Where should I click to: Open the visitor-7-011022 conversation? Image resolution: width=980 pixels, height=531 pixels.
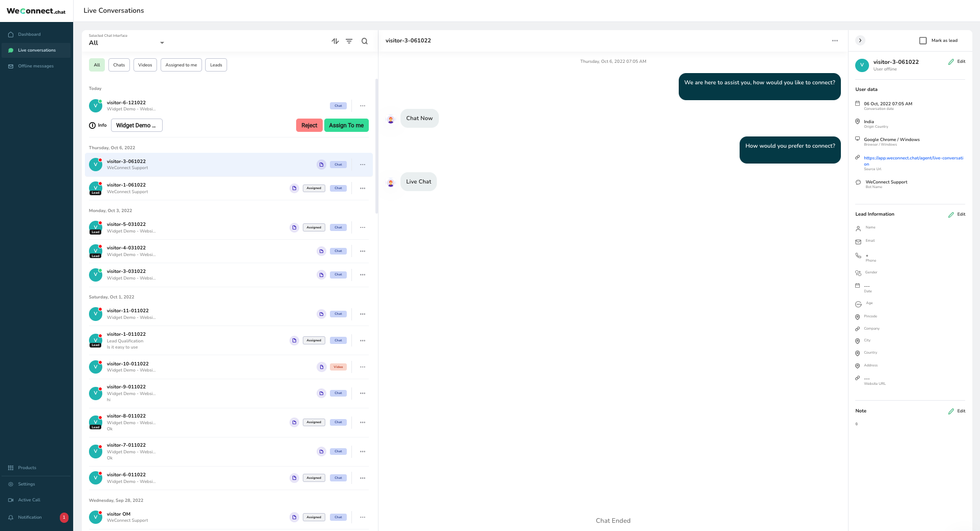tap(229, 451)
